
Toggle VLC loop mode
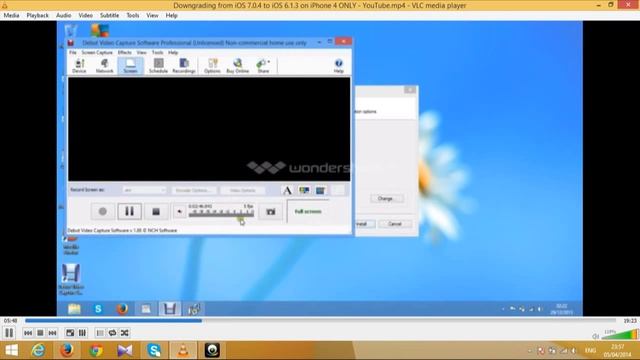[112, 333]
